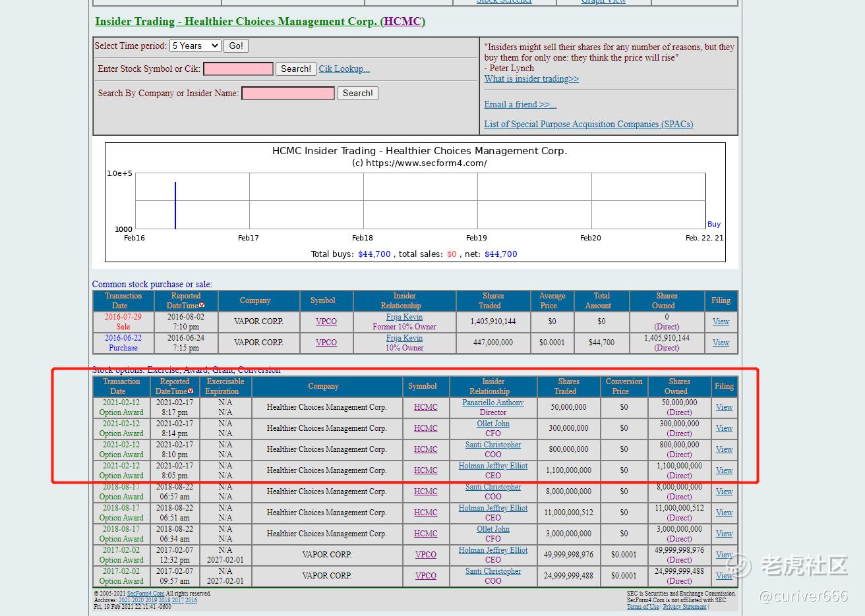The width and height of the screenshot is (865, 616).
Task: View the filing for the 800,000,000 share award
Action: click(724, 449)
